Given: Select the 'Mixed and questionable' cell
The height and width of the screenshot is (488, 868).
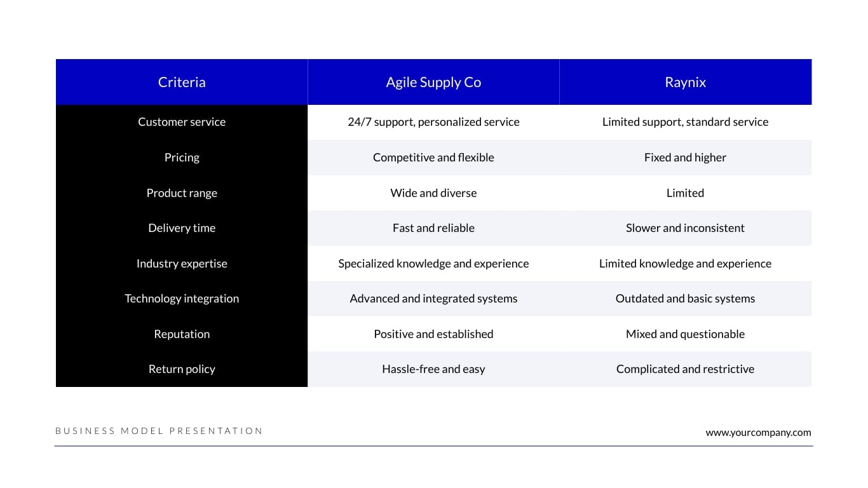Looking at the screenshot, I should point(685,334).
